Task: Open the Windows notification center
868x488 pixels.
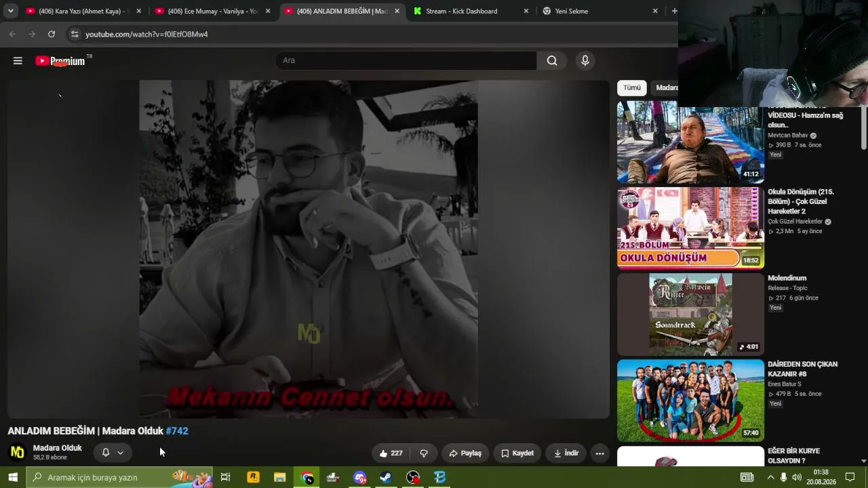Action: pyautogui.click(x=850, y=477)
